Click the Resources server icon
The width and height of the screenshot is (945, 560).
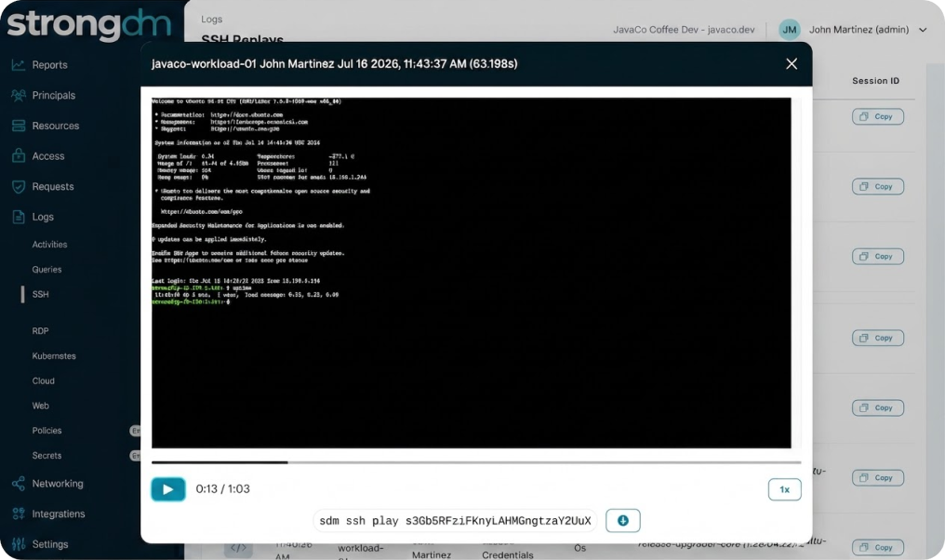click(19, 126)
